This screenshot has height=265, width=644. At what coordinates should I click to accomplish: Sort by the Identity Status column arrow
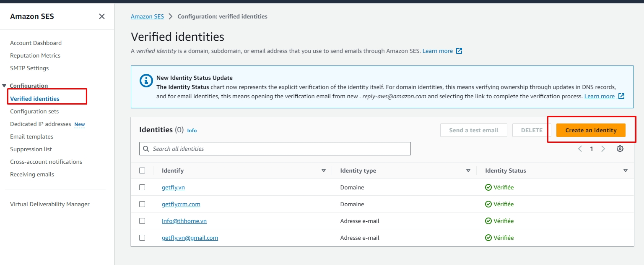pyautogui.click(x=625, y=171)
